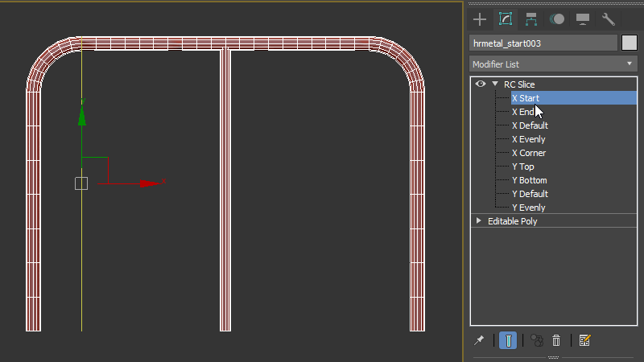644x362 pixels.
Task: Open the Hierarchy panel tab
Action: 531,19
